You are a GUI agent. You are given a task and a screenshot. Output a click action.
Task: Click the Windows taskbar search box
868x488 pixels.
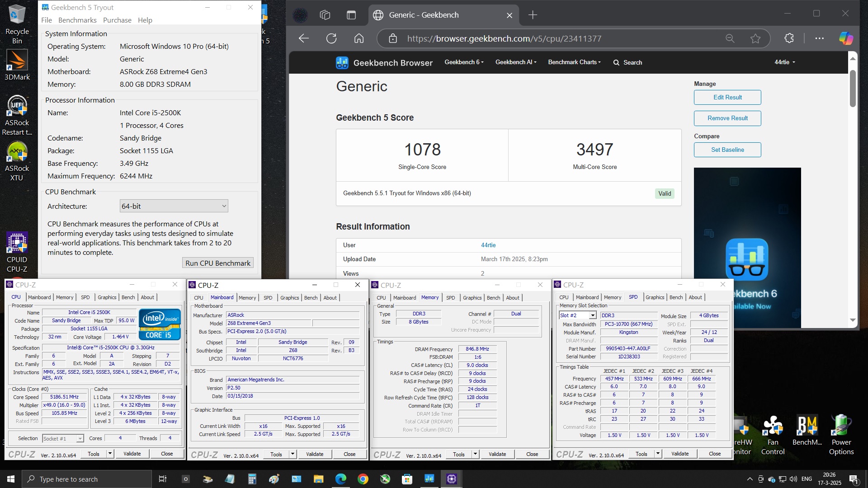(87, 479)
